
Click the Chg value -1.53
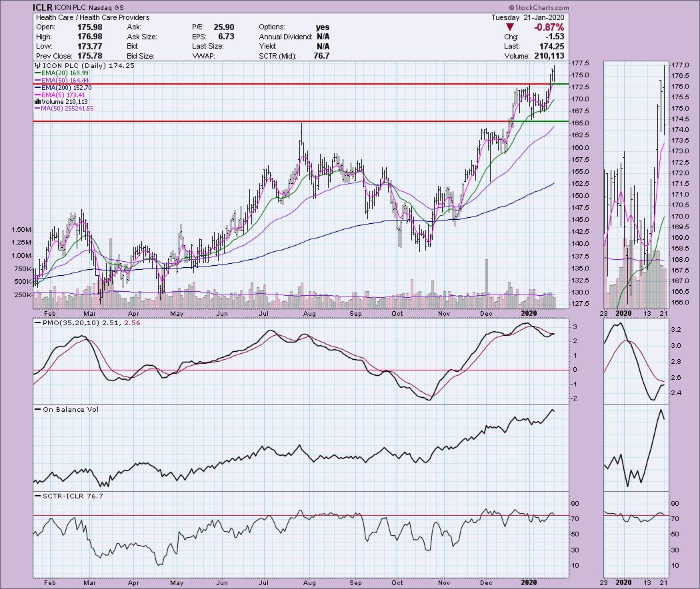coord(553,37)
